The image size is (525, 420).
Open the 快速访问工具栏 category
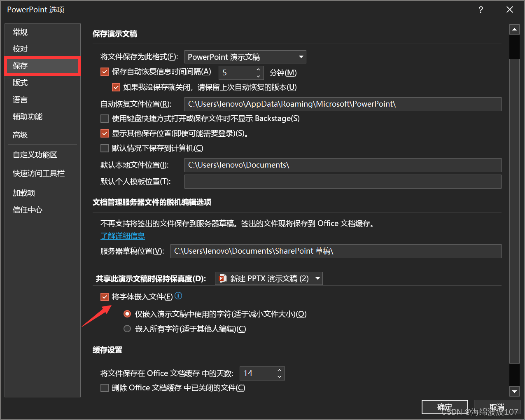[42, 173]
